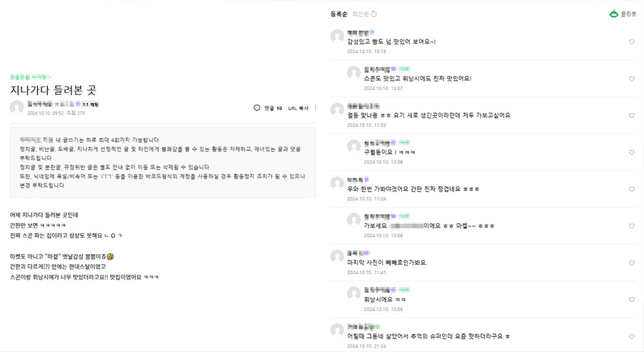Screen dimensions: 644x352
Task: Click the URL 복사 button
Action: pyautogui.click(x=298, y=108)
